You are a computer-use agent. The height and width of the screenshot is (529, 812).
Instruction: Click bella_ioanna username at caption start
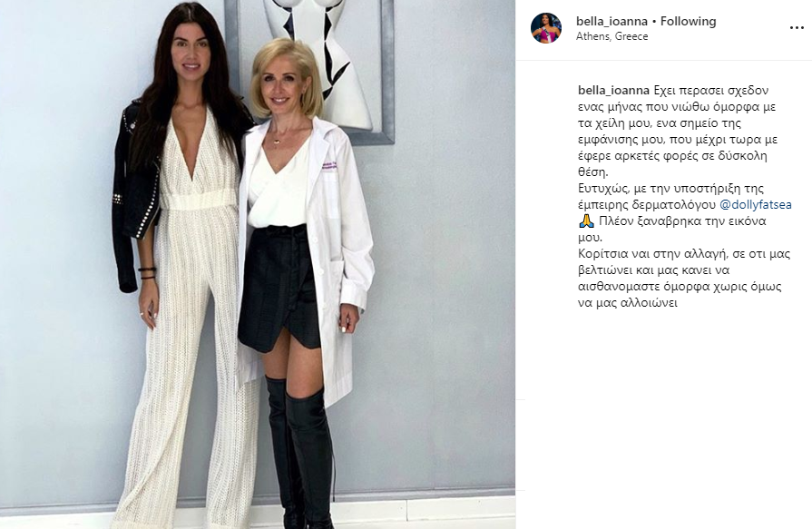pos(613,90)
